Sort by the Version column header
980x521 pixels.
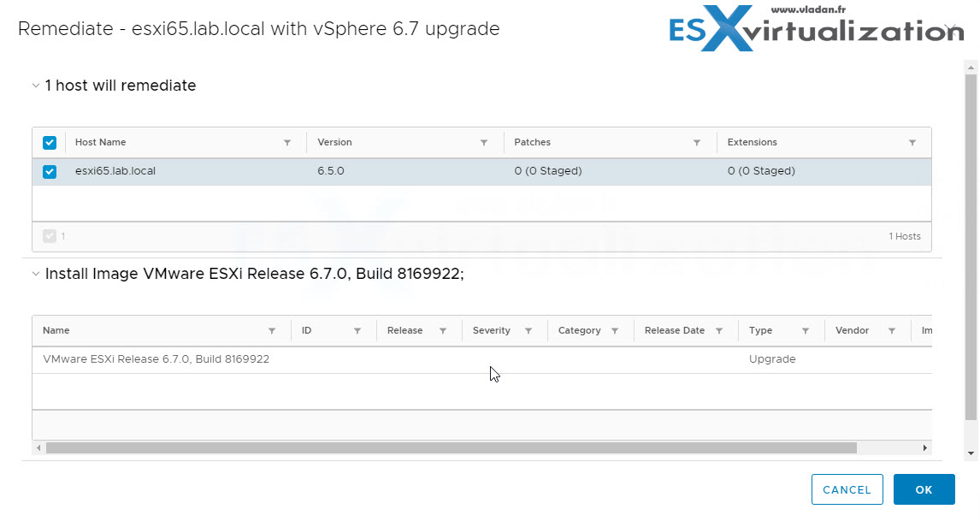point(334,142)
